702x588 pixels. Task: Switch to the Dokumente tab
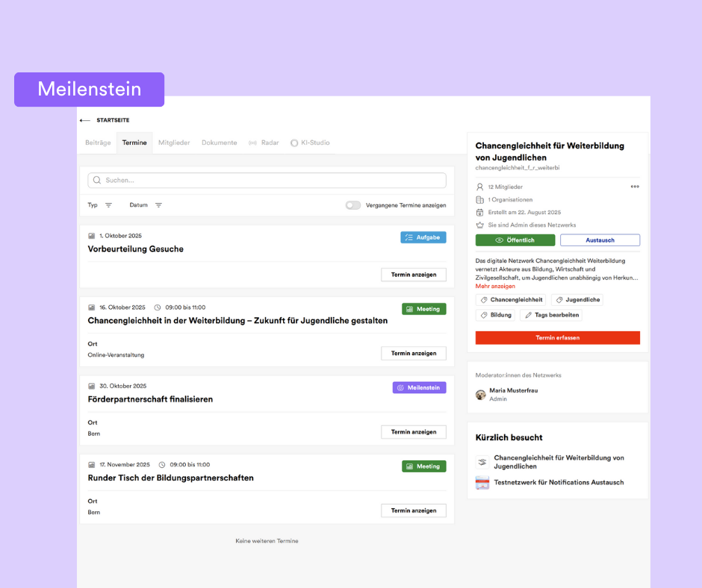(219, 143)
